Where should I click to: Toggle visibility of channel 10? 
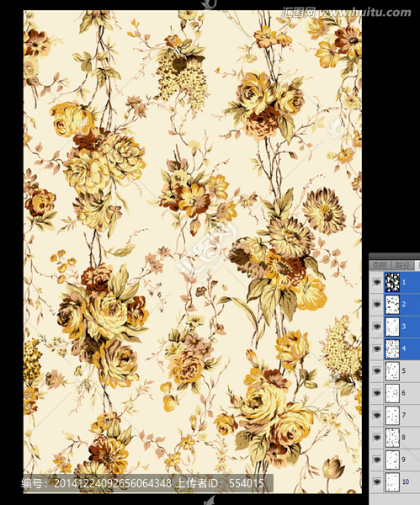tap(376, 482)
